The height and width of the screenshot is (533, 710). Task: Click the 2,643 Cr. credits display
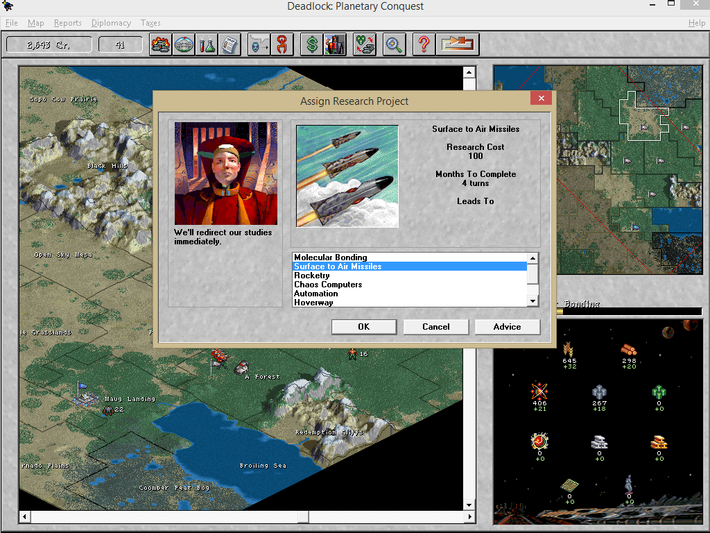(48, 45)
